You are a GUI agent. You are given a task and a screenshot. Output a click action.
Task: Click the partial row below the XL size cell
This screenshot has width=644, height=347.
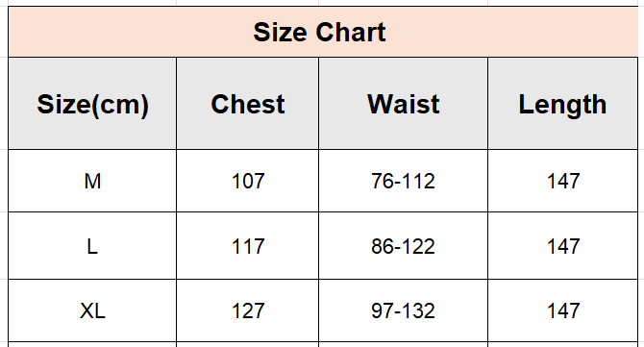pyautogui.click(x=92, y=344)
